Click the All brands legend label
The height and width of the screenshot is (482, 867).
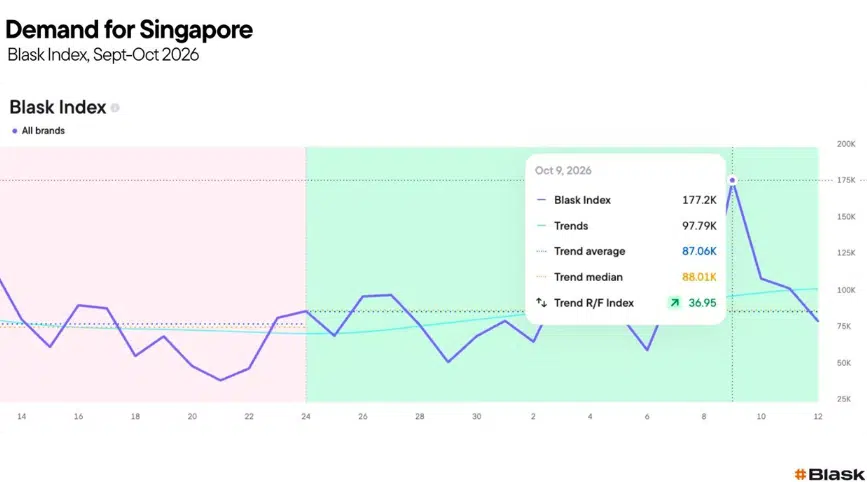click(x=43, y=131)
